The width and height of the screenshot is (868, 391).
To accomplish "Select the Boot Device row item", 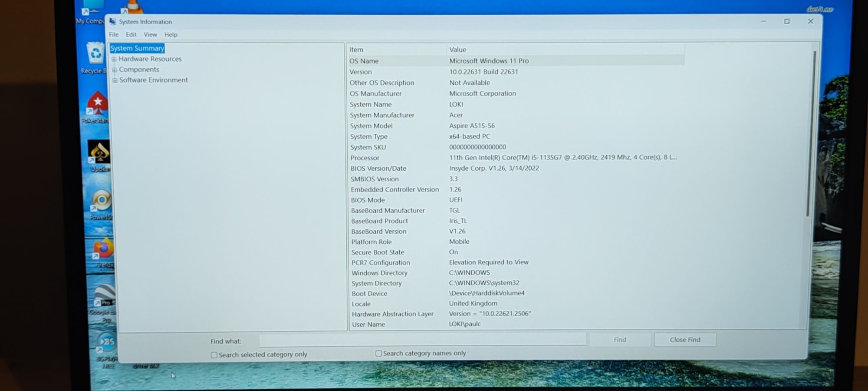I will coord(369,293).
